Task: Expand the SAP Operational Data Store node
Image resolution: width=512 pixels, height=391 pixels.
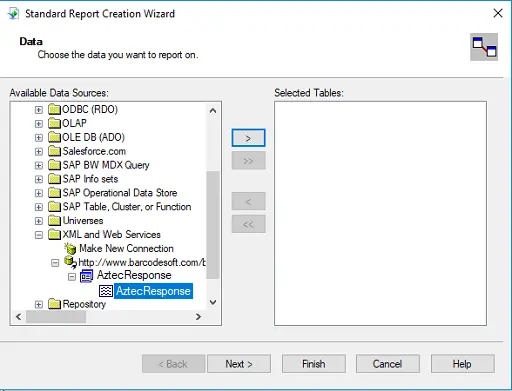Action: [x=39, y=193]
